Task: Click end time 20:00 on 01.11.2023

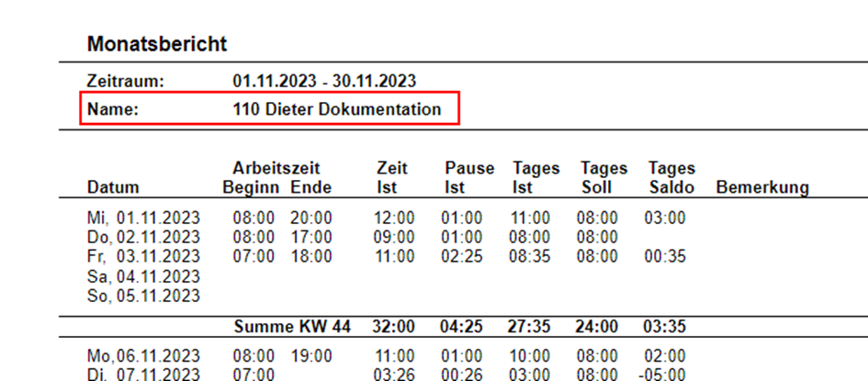Action: 311,218
